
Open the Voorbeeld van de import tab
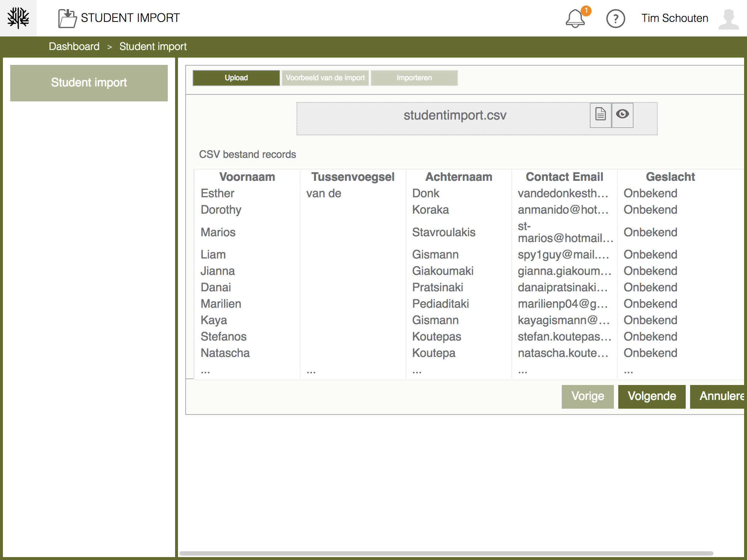[325, 78]
